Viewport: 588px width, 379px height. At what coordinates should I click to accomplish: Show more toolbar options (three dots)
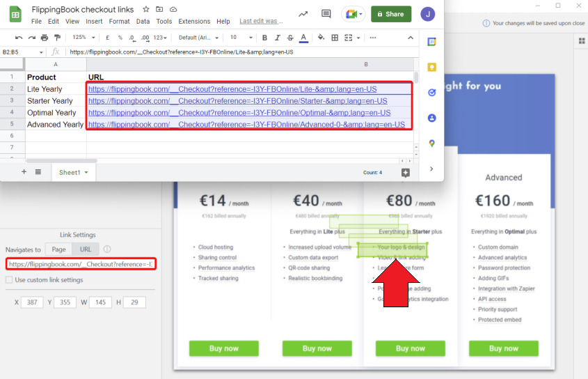click(373, 38)
